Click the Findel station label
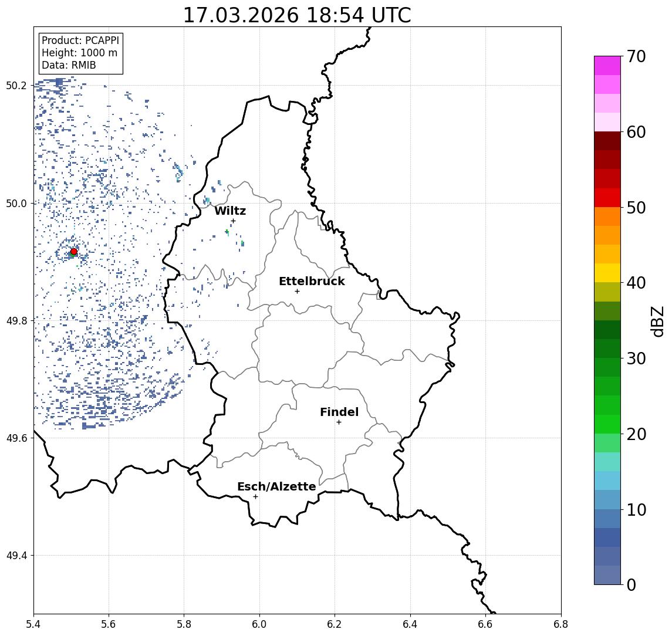This screenshot has width=672, height=636. tap(339, 412)
